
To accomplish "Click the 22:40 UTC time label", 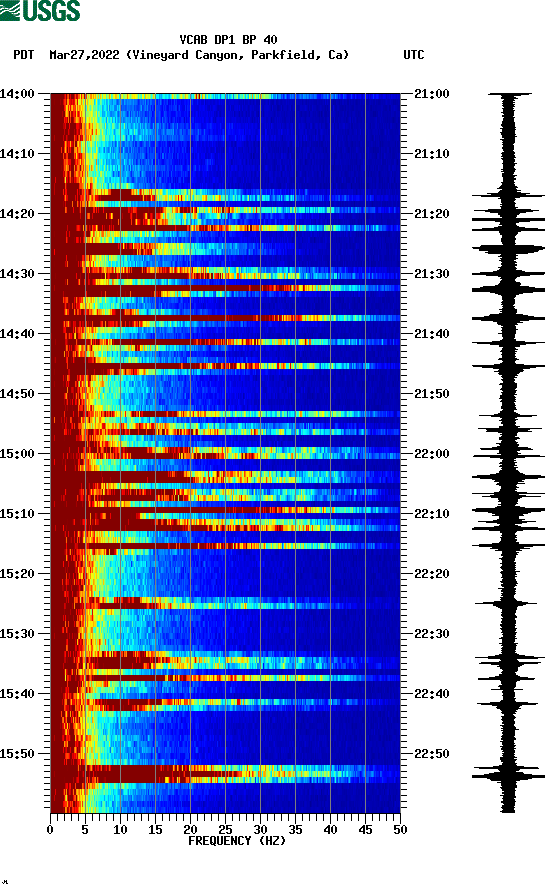I will [432, 694].
